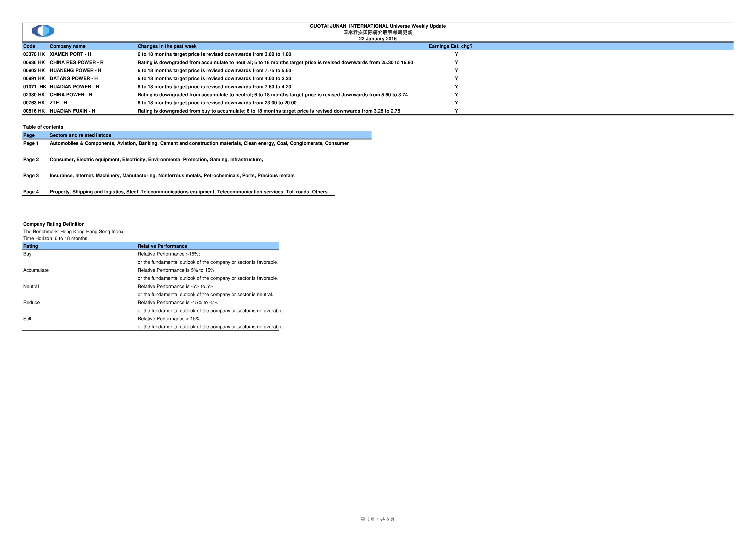
Task: Select the 'Table of contents' heading
Action: 43,127
